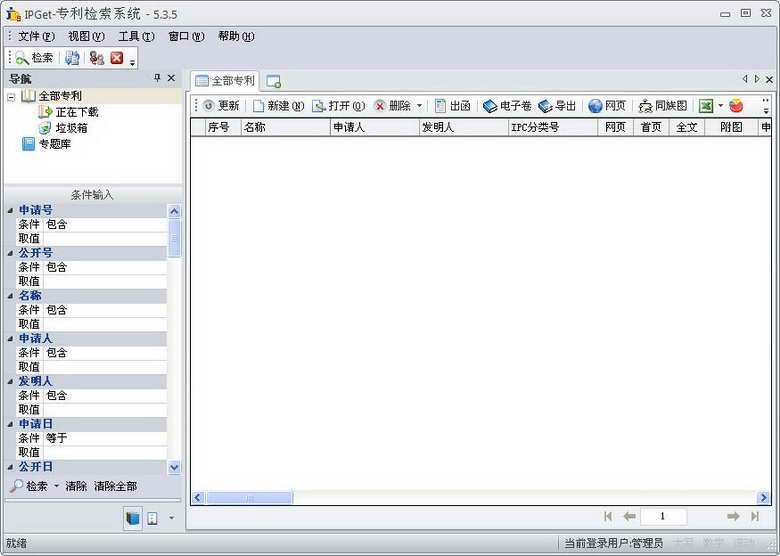Select 正在下载 in the navigation tree
780x556 pixels.
[77, 112]
